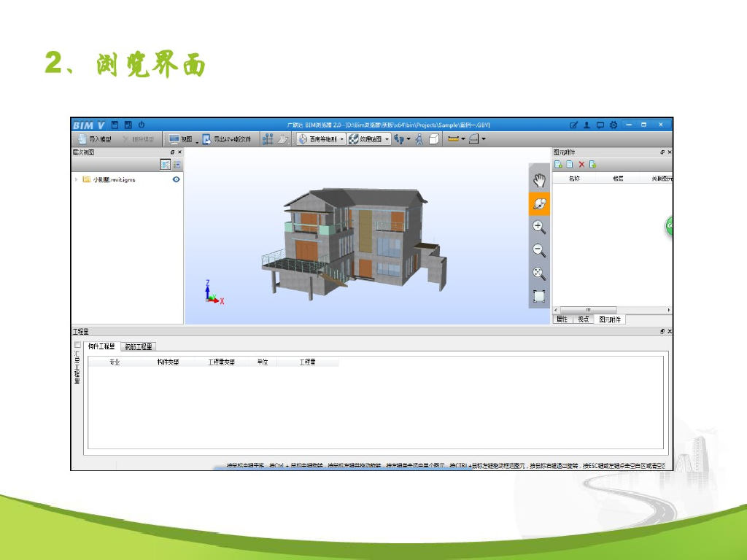This screenshot has width=747, height=560.
Task: Click the footprints walk-mode icon
Action: click(x=399, y=139)
